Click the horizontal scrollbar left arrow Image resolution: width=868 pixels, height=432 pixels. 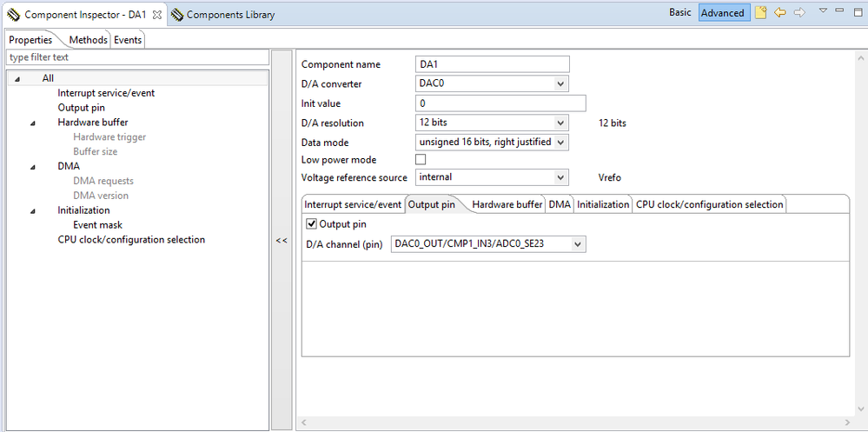(x=304, y=422)
